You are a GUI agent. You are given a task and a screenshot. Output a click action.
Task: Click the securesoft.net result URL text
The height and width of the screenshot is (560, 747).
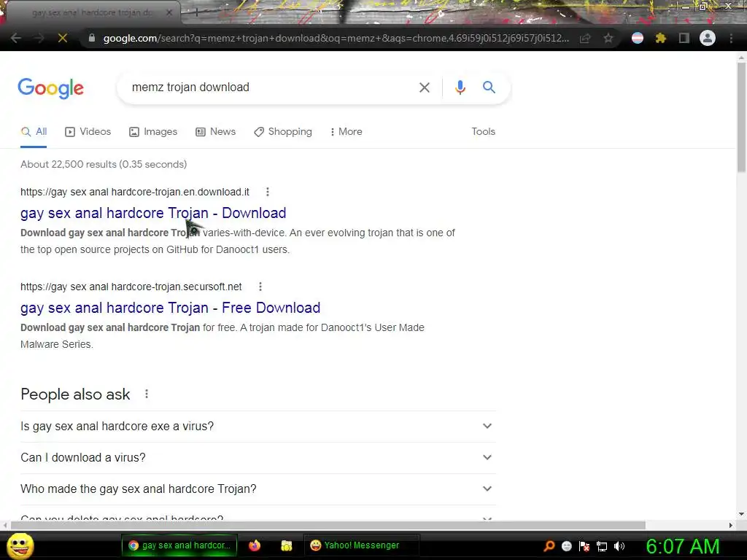[x=131, y=287]
